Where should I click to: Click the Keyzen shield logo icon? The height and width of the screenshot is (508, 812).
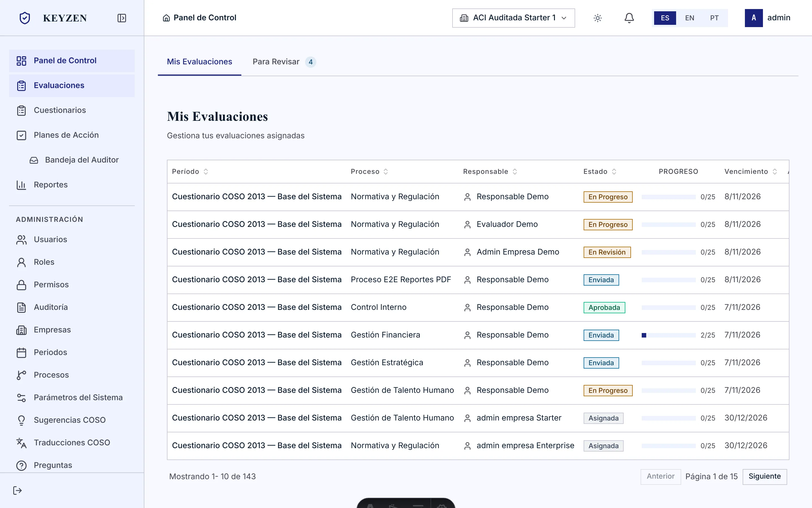point(25,18)
